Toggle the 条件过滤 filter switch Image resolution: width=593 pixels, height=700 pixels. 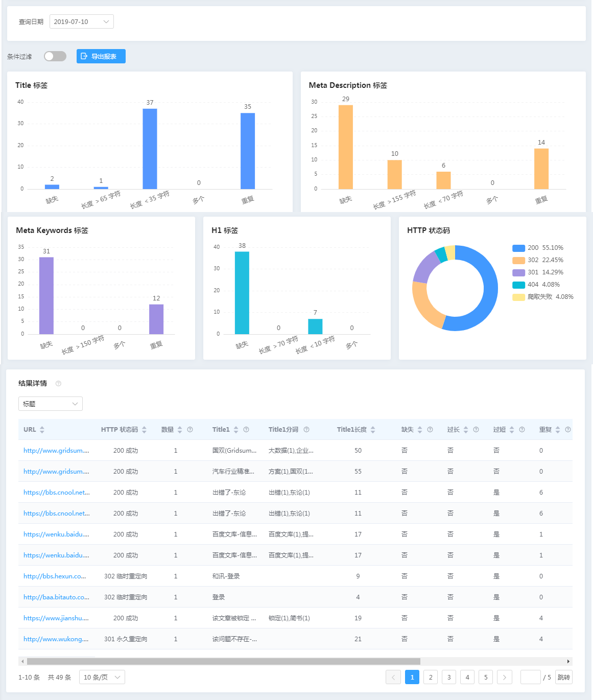pyautogui.click(x=55, y=56)
